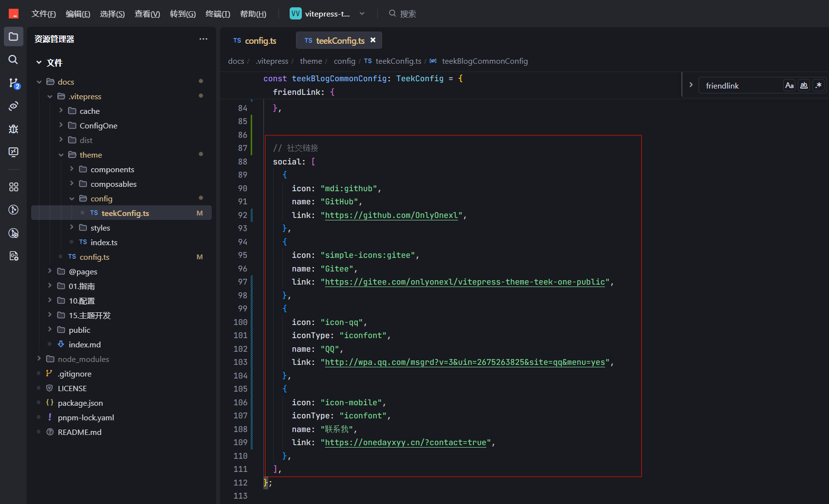Open the explorer more actions (…) menu
The height and width of the screenshot is (504, 829).
pos(203,39)
